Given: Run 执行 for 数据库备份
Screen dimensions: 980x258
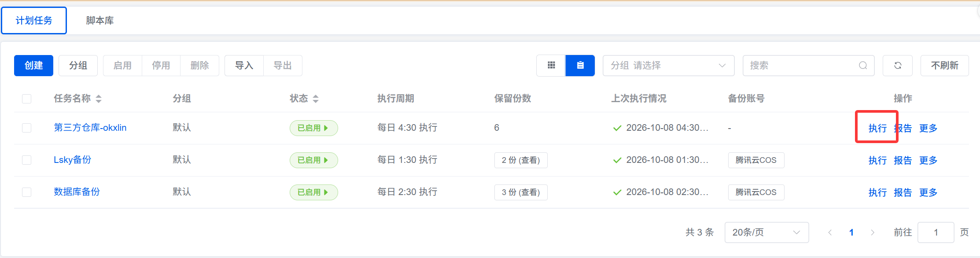Looking at the screenshot, I should coord(877,192).
